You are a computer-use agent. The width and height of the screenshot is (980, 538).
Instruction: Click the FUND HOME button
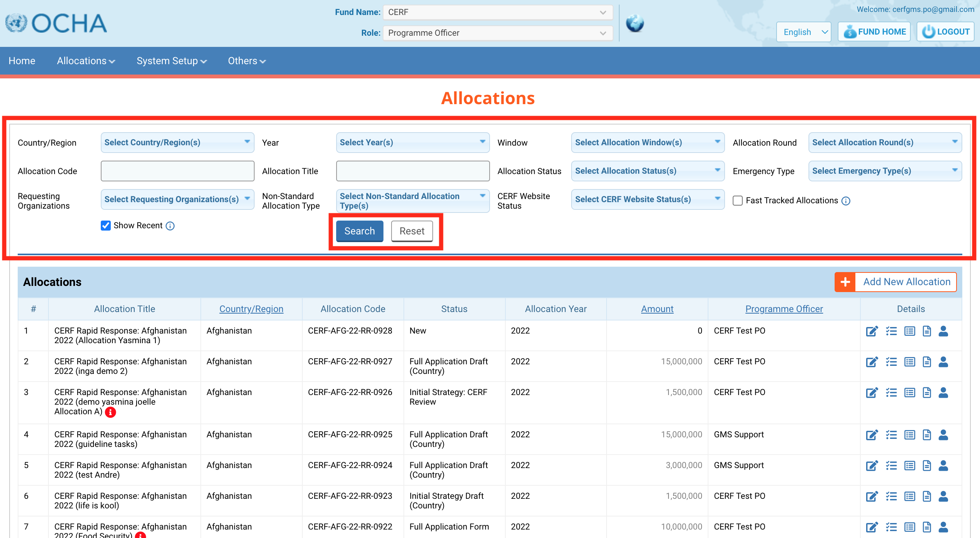874,32
